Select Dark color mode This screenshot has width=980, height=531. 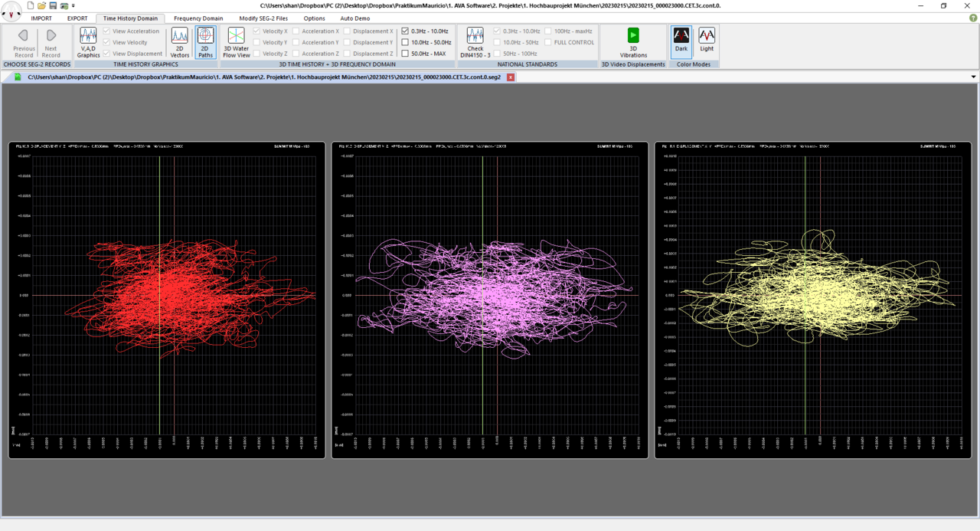click(x=681, y=40)
